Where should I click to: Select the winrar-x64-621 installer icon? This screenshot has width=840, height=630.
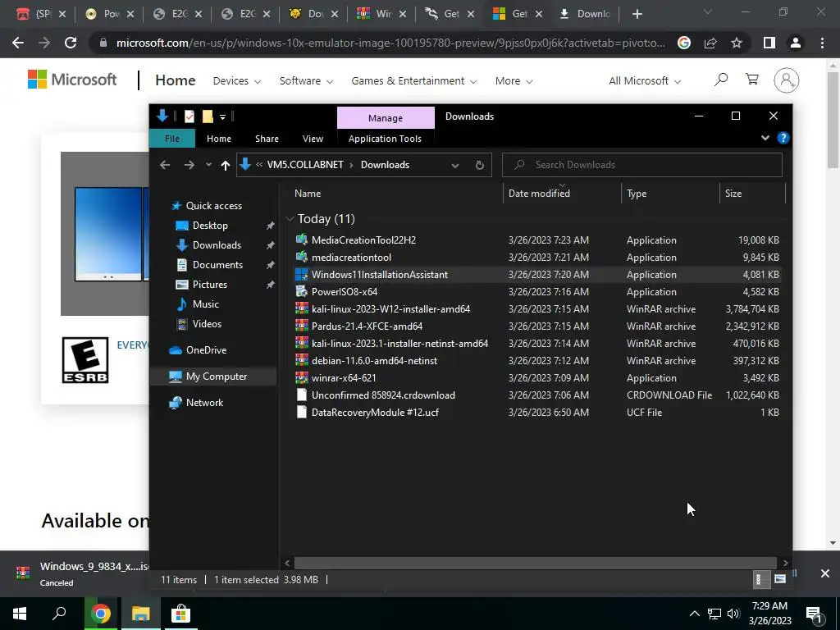pyautogui.click(x=302, y=377)
